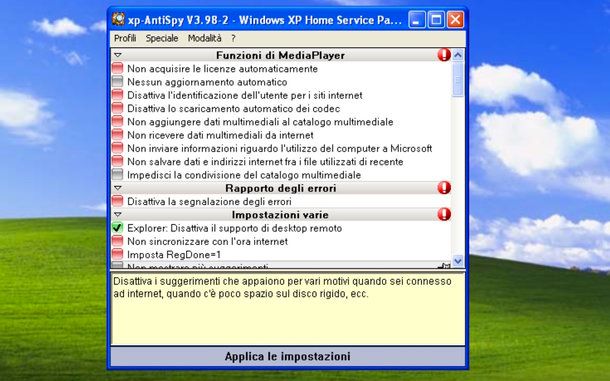Toggle 'Non ricevere dati multimediali da internet' checkbox
This screenshot has width=610, height=381.
(x=117, y=135)
